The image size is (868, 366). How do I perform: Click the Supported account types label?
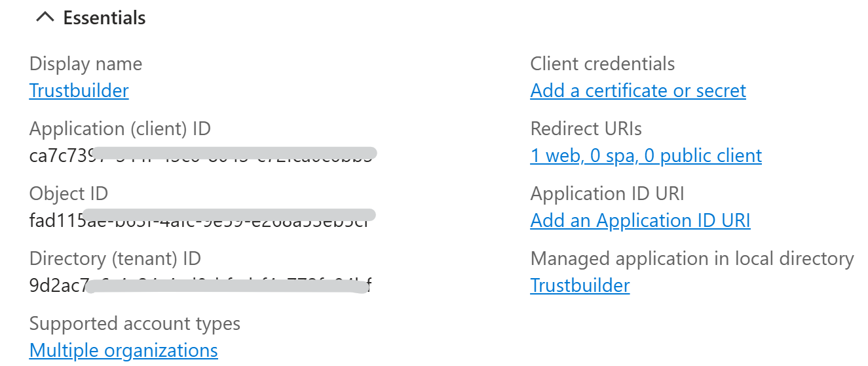(x=135, y=323)
